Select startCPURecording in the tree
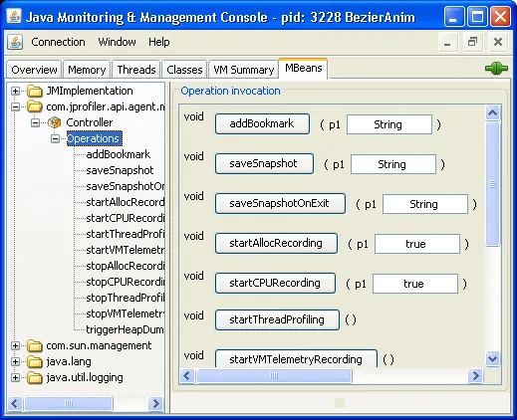Screen dimensions: 517x420 tap(126, 218)
